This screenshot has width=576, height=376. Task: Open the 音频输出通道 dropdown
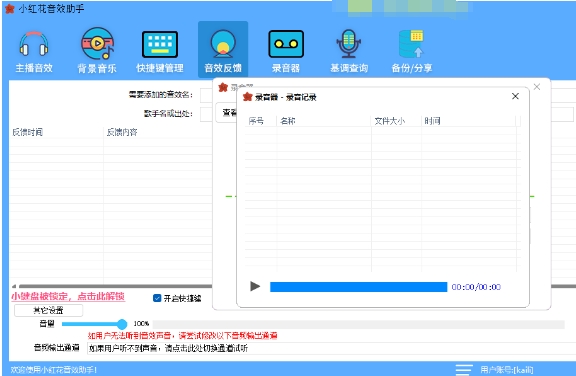(331, 348)
